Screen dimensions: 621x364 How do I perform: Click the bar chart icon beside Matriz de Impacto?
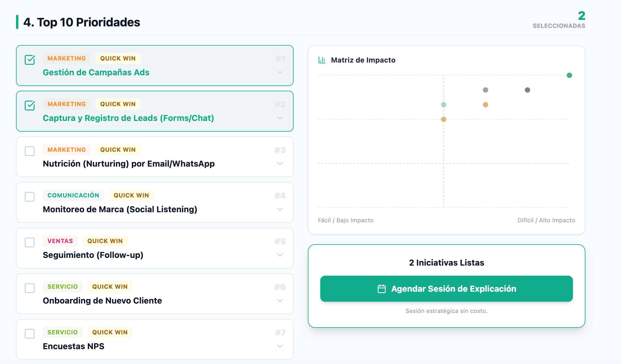[322, 60]
